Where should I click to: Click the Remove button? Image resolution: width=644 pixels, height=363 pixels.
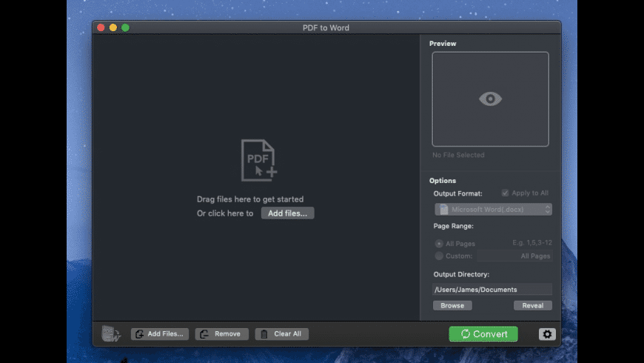pyautogui.click(x=222, y=334)
